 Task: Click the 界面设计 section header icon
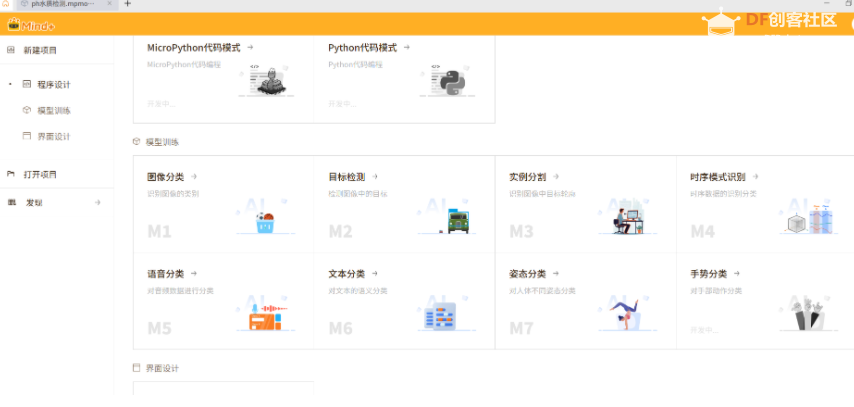click(137, 368)
